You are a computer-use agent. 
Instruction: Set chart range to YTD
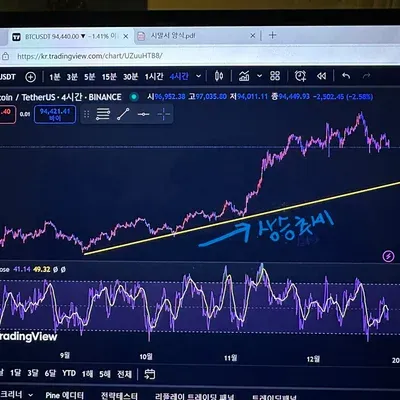(69, 373)
